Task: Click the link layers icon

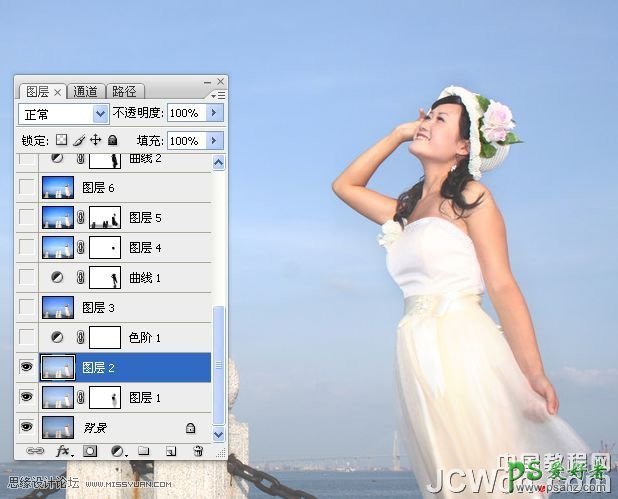Action: (x=34, y=451)
